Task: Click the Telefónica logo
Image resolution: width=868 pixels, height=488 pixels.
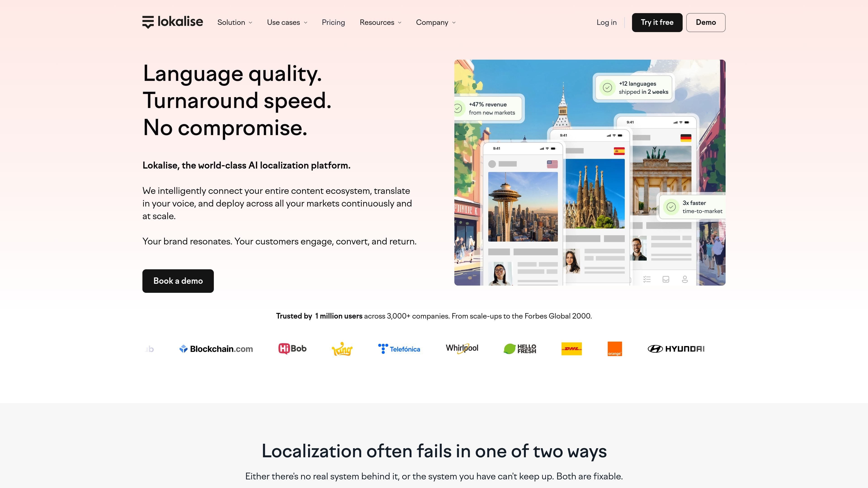Action: [x=399, y=349]
